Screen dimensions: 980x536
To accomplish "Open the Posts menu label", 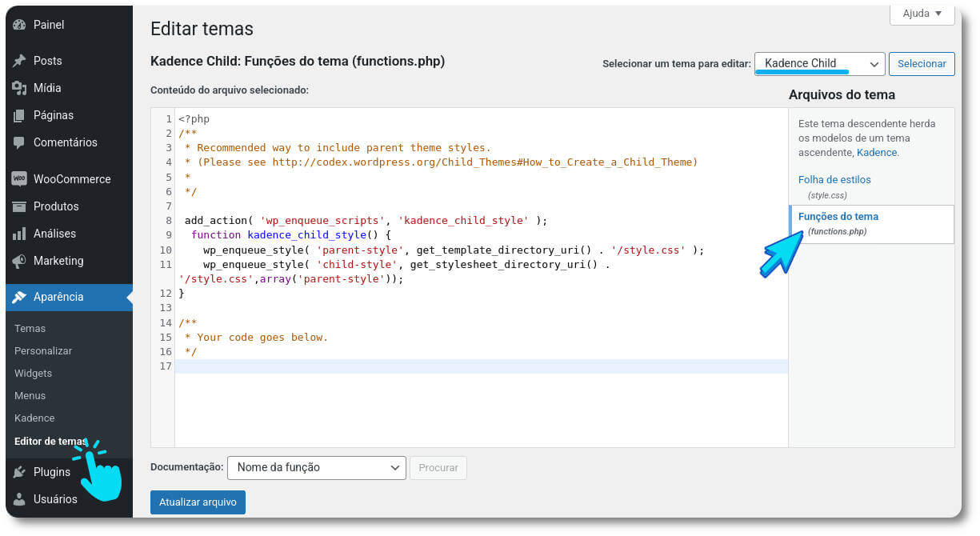I will [47, 61].
